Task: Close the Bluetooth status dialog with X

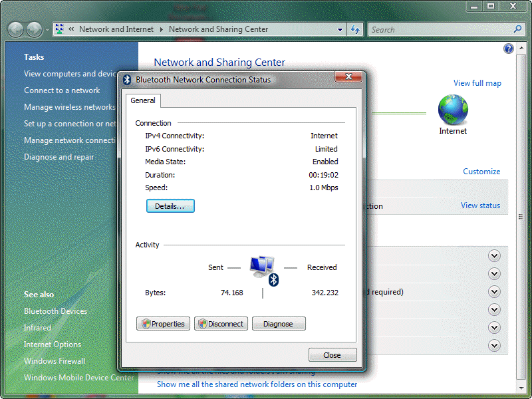Action: (348, 76)
